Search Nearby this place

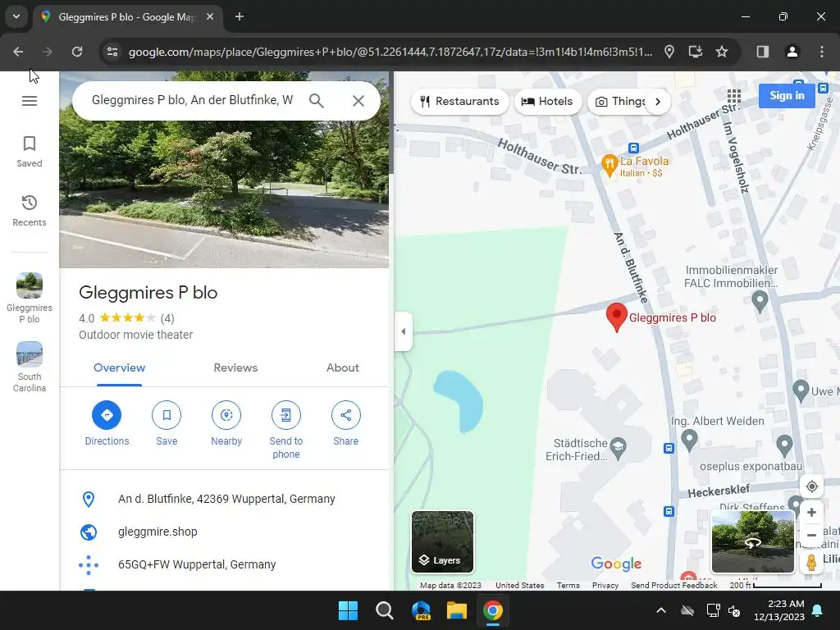click(x=226, y=423)
